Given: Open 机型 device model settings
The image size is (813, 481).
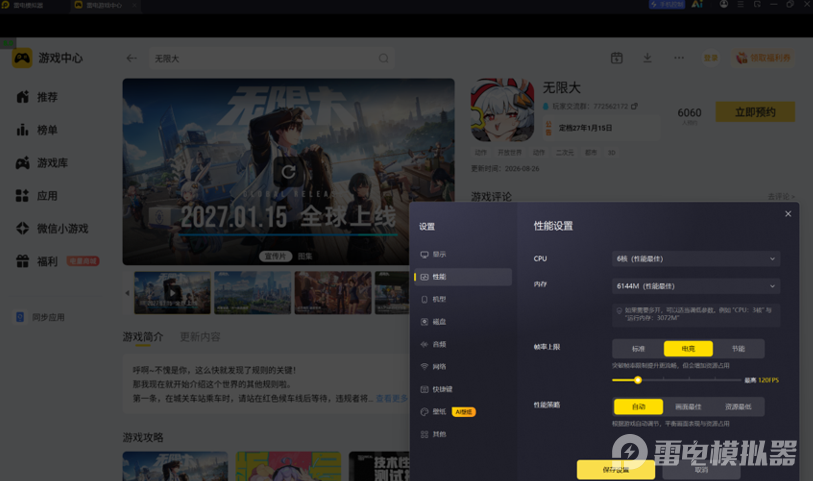Looking at the screenshot, I should pos(462,300).
